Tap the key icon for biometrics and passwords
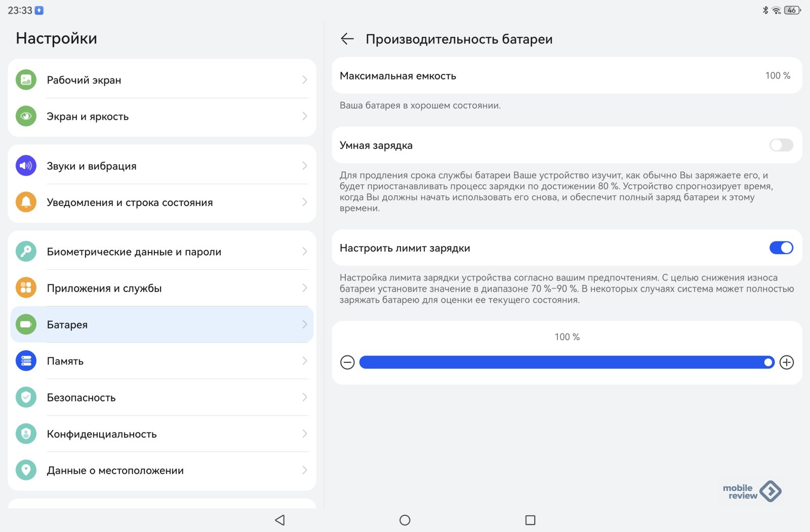Image resolution: width=810 pixels, height=532 pixels. 26,252
